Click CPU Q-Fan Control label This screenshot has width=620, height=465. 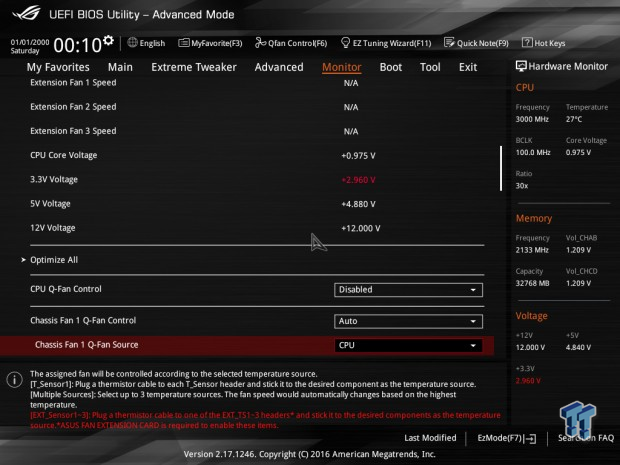(x=66, y=289)
